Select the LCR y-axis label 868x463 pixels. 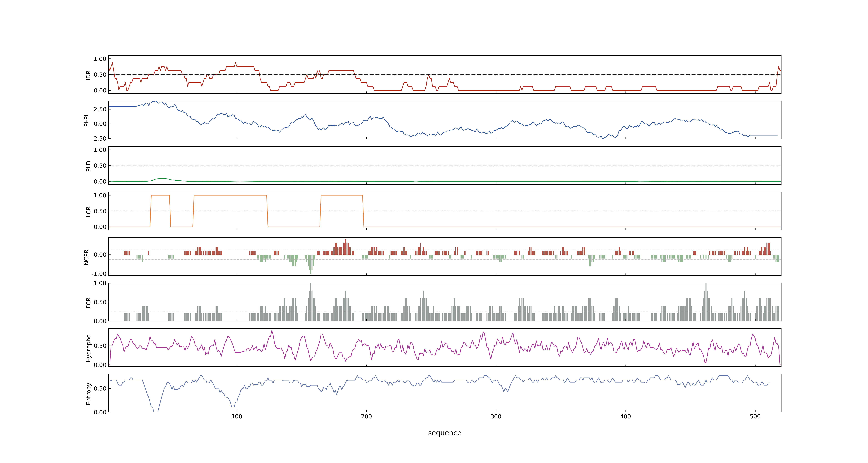pos(88,211)
